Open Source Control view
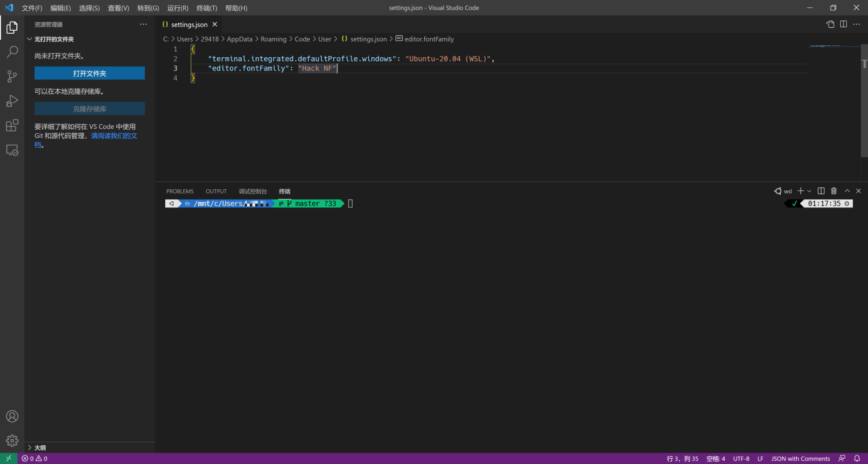The image size is (868, 464). tap(12, 77)
